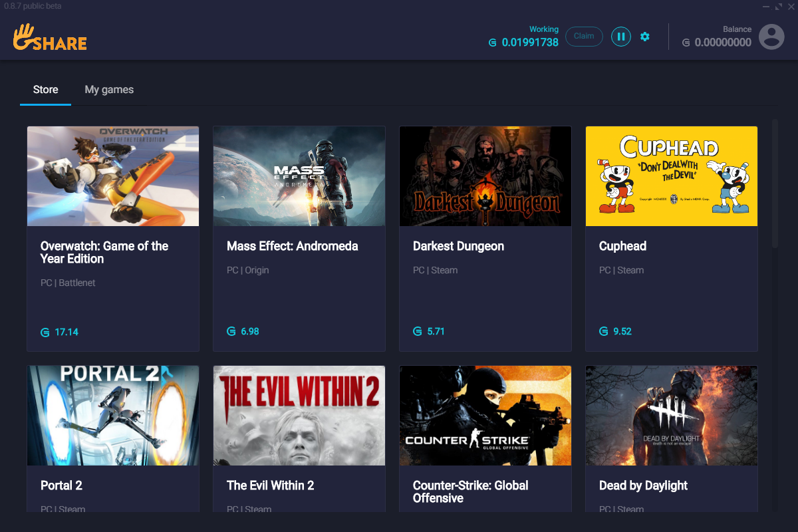Open settings via the gear icon
The height and width of the screenshot is (532, 798).
click(644, 37)
